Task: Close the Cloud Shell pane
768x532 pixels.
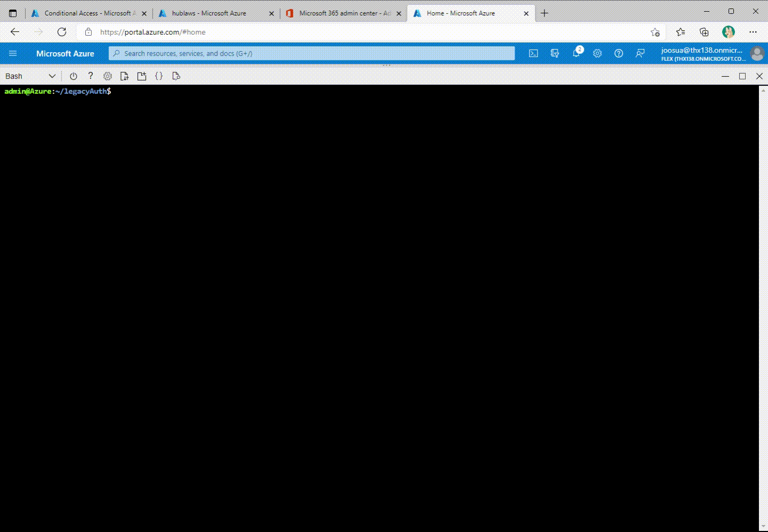Action: pos(759,76)
